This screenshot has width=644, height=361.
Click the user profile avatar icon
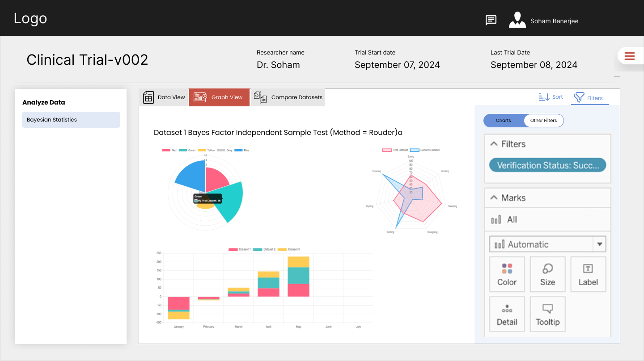point(517,20)
